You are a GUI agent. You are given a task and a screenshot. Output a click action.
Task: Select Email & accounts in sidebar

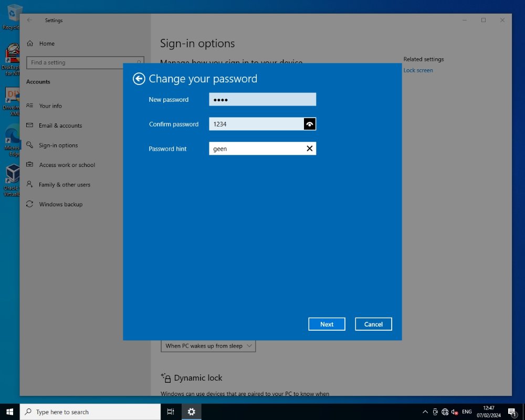click(60, 125)
